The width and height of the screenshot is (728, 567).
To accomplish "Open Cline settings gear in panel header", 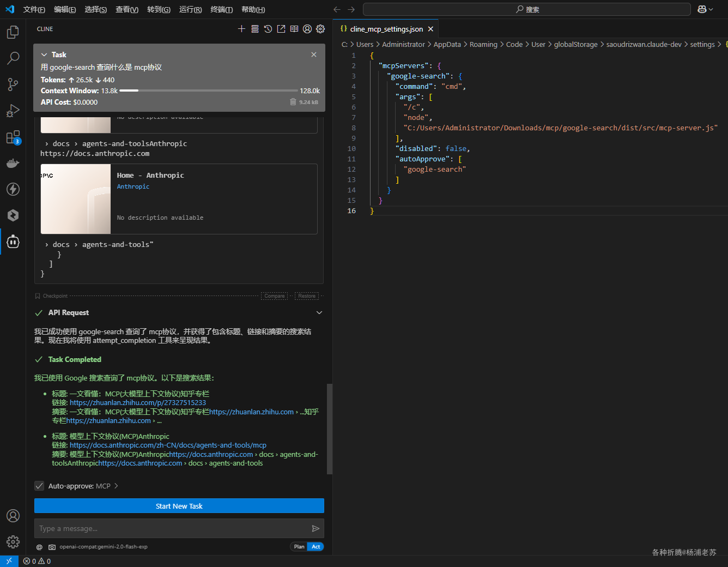I will tap(320, 29).
